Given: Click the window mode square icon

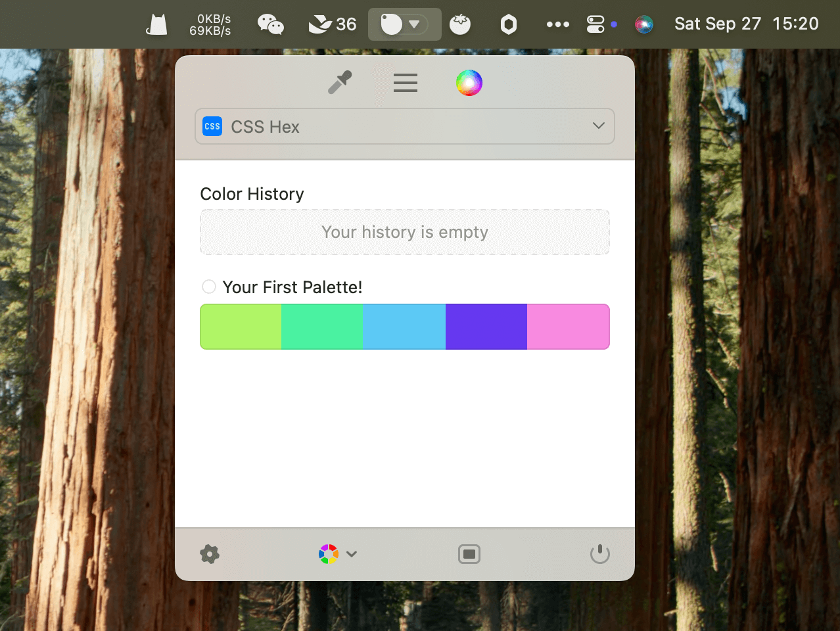Looking at the screenshot, I should coord(469,554).
